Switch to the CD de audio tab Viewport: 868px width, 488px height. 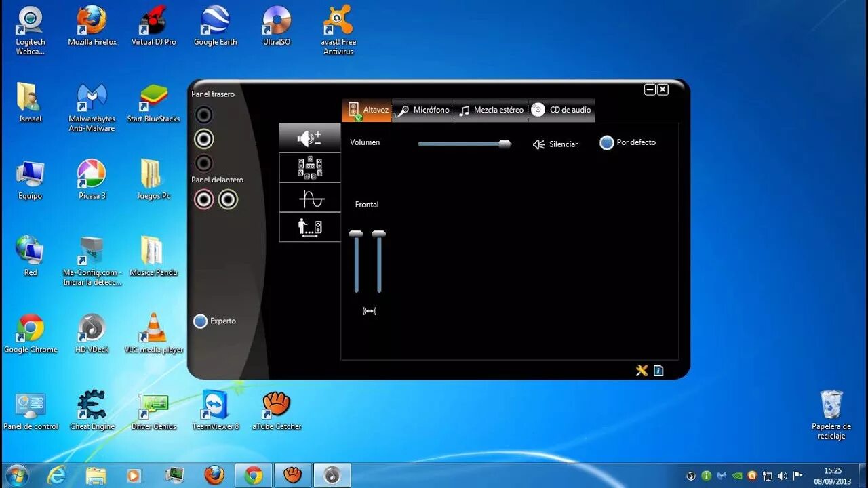[x=561, y=110]
